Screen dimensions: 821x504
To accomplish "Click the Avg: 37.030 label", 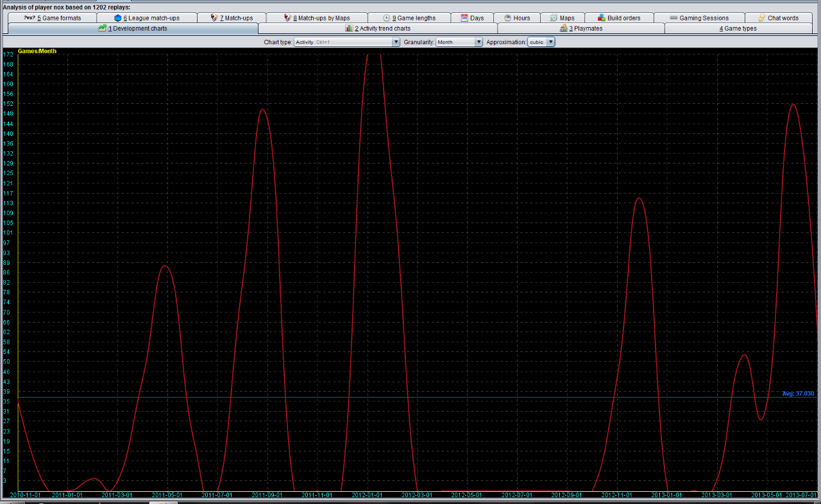I will click(x=798, y=394).
